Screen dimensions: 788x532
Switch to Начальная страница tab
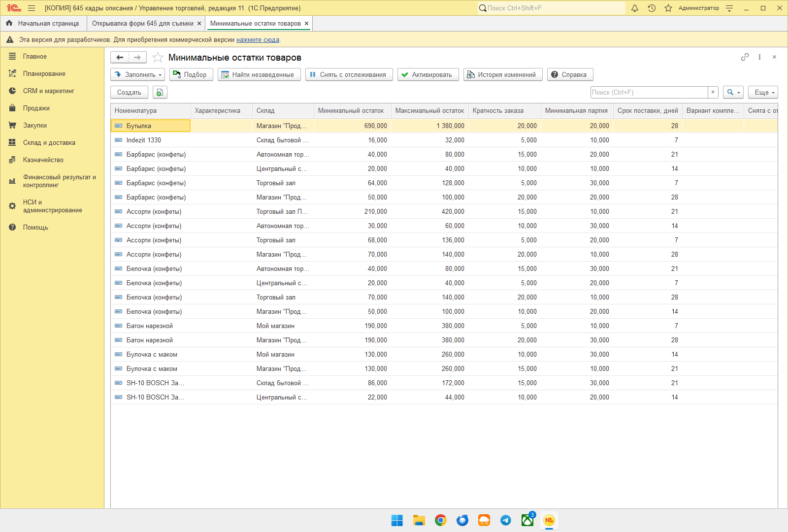click(43, 23)
